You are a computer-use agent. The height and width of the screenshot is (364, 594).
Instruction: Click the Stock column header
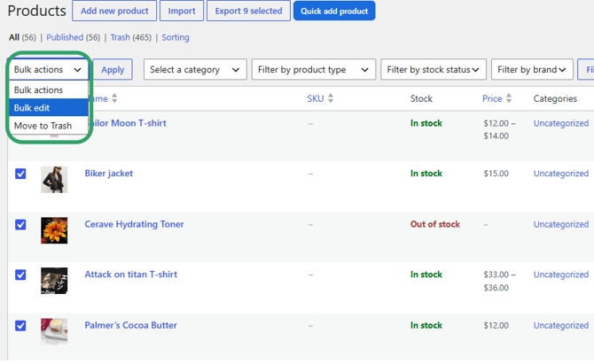coord(421,99)
